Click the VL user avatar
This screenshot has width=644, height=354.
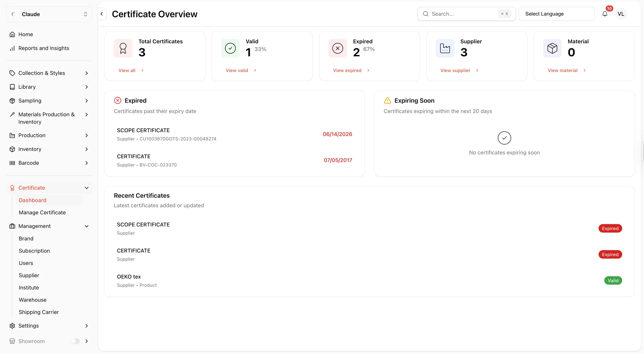[621, 14]
